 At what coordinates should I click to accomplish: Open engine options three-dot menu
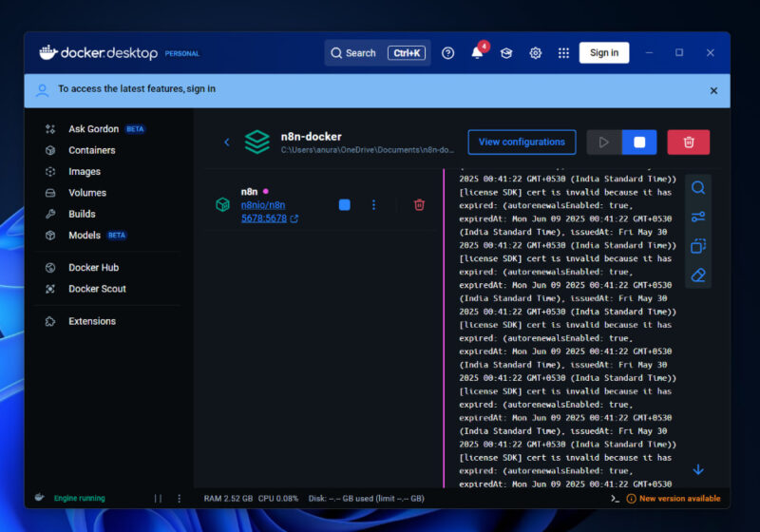tap(179, 498)
